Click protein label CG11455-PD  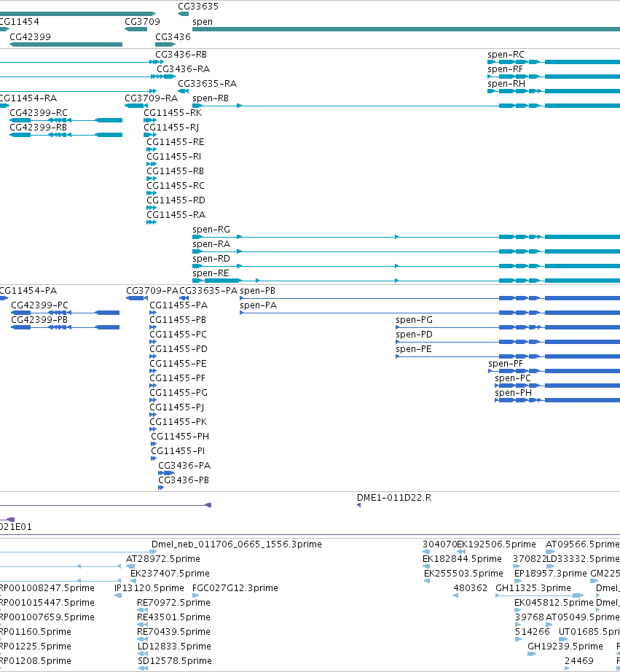click(178, 349)
